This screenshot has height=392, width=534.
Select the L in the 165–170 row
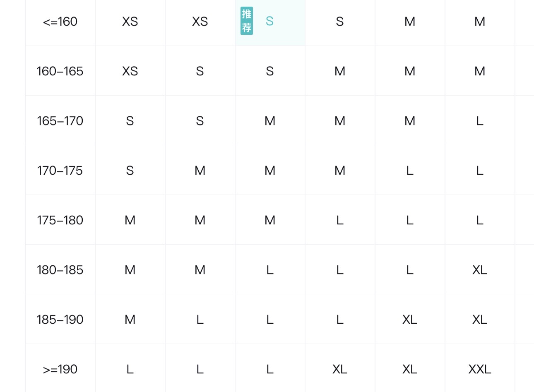tap(480, 121)
